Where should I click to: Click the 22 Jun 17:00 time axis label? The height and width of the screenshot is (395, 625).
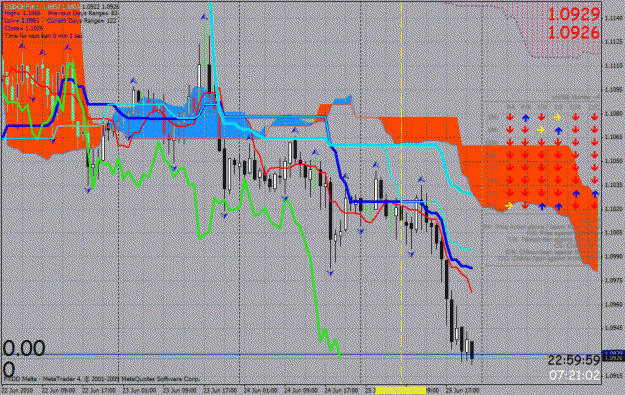(98, 390)
